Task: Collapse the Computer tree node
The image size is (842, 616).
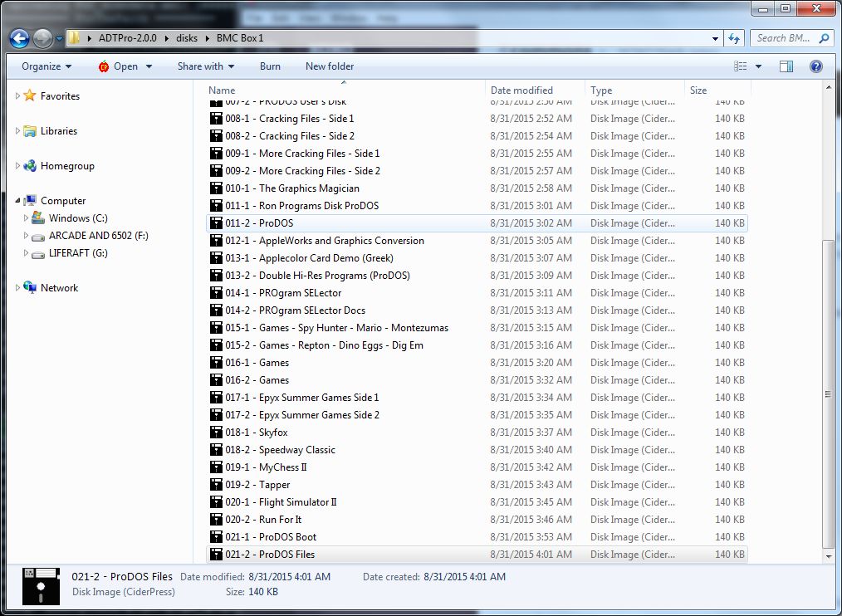Action: pyautogui.click(x=17, y=201)
